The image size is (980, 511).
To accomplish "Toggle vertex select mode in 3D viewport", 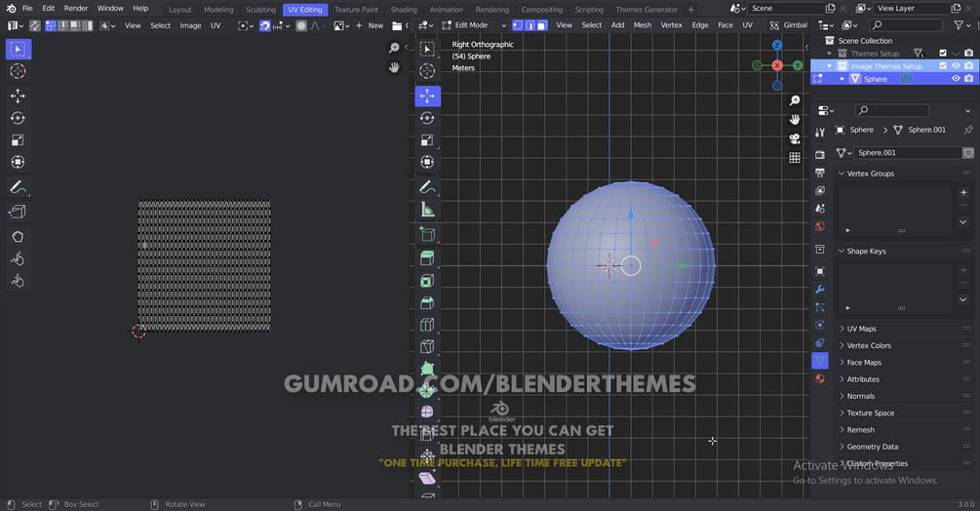I will 518,25.
